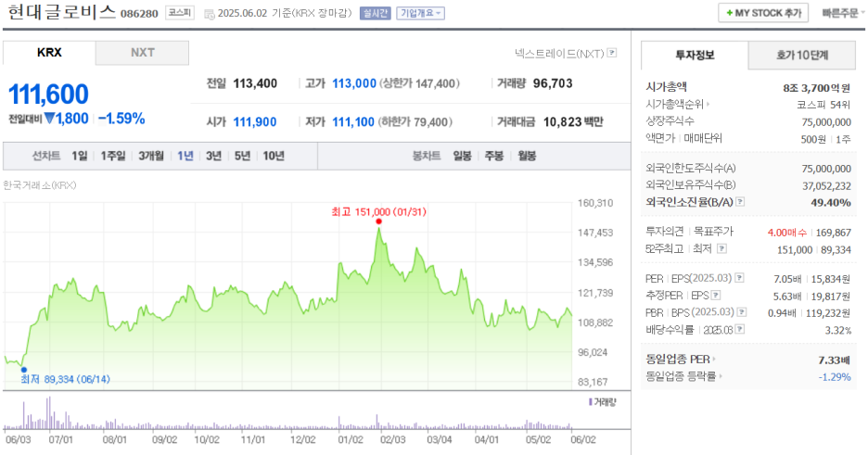Click the -1.59% change value
868x455 pixels.
point(121,119)
